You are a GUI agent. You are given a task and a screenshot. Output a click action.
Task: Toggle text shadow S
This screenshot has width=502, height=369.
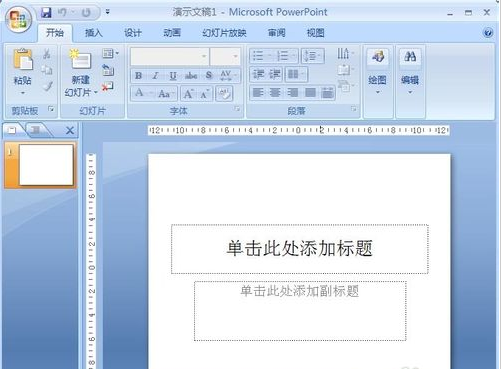point(209,76)
